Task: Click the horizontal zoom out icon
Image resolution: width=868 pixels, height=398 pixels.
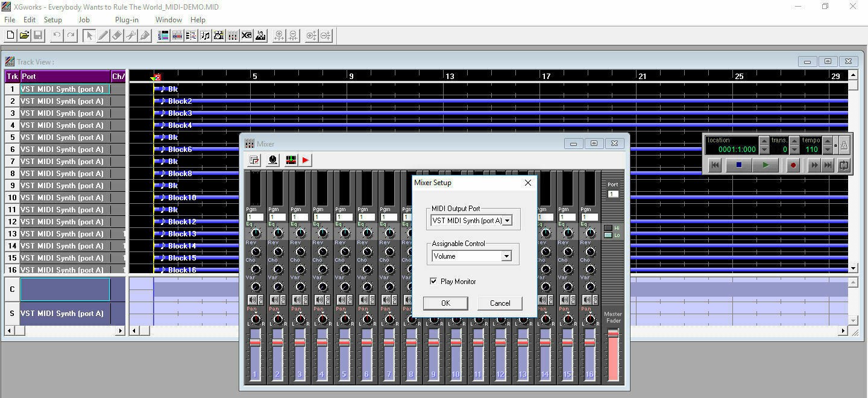Action: click(x=293, y=36)
